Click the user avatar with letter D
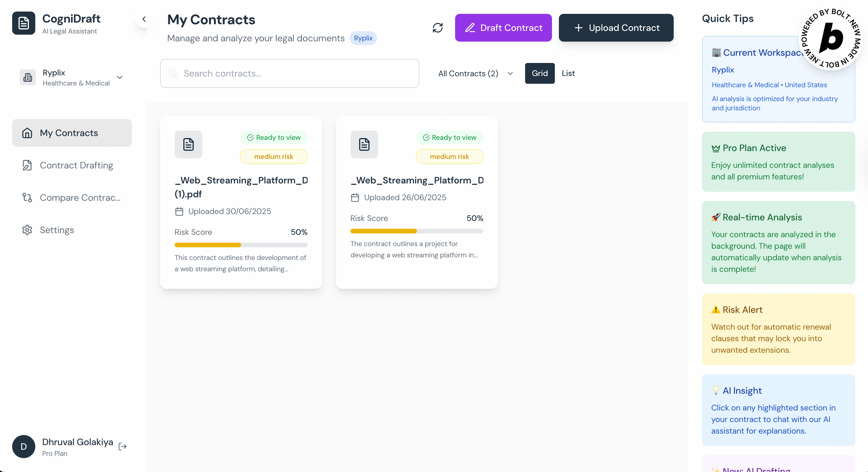Viewport: 868px width, 472px height. [x=24, y=446]
